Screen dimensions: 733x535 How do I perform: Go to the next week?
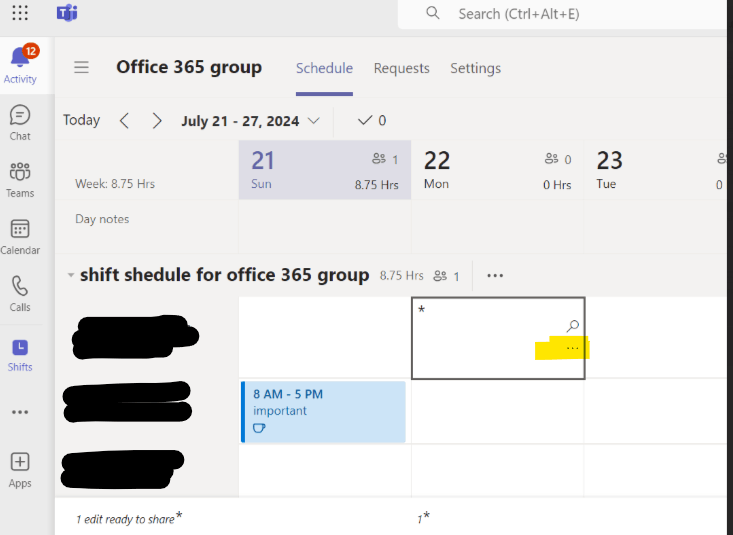157,121
